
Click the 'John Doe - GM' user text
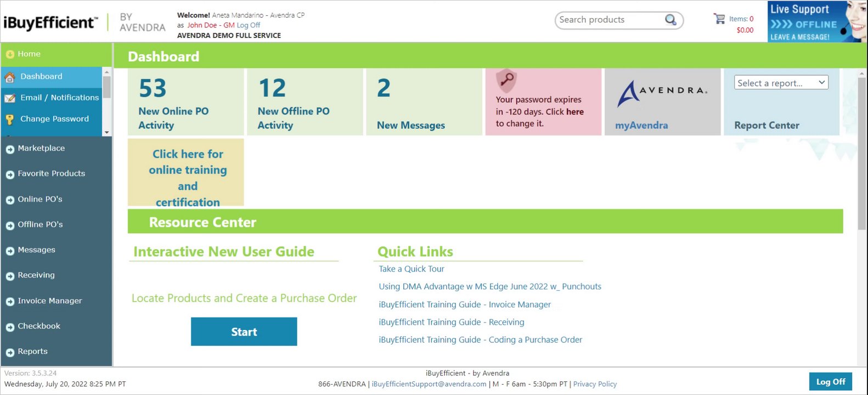click(x=211, y=25)
